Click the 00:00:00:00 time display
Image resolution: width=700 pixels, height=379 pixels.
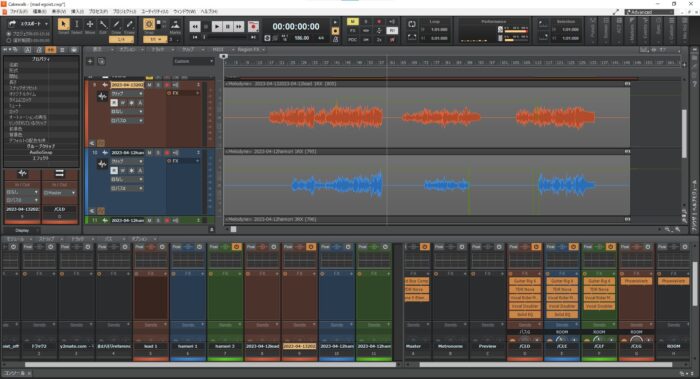pyautogui.click(x=296, y=27)
